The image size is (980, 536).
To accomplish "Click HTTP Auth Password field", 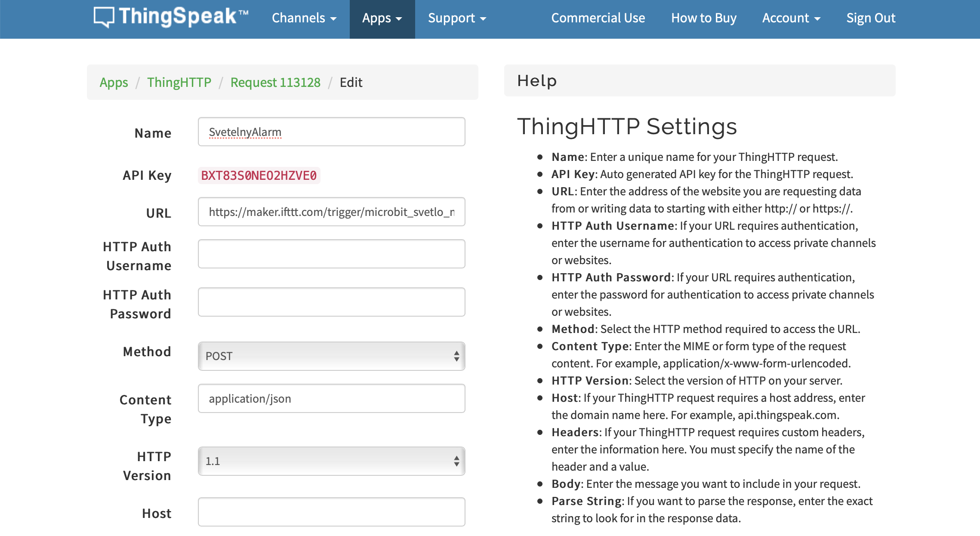I will pyautogui.click(x=331, y=302).
